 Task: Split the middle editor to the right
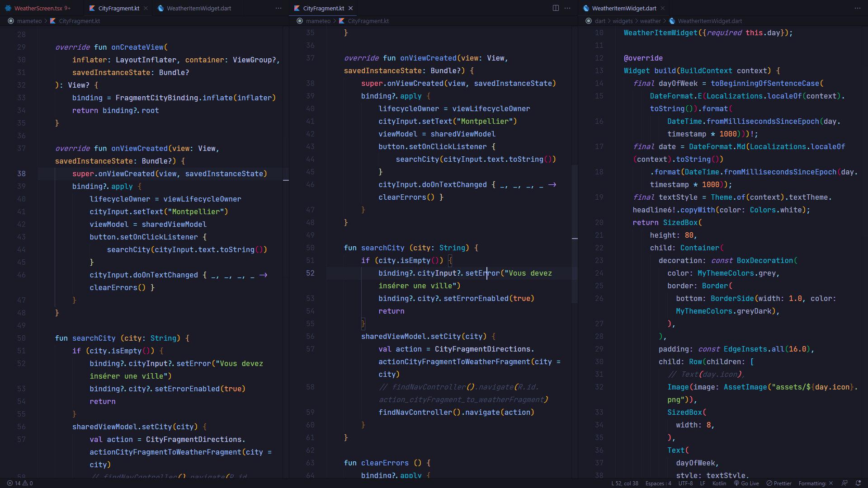click(x=556, y=8)
